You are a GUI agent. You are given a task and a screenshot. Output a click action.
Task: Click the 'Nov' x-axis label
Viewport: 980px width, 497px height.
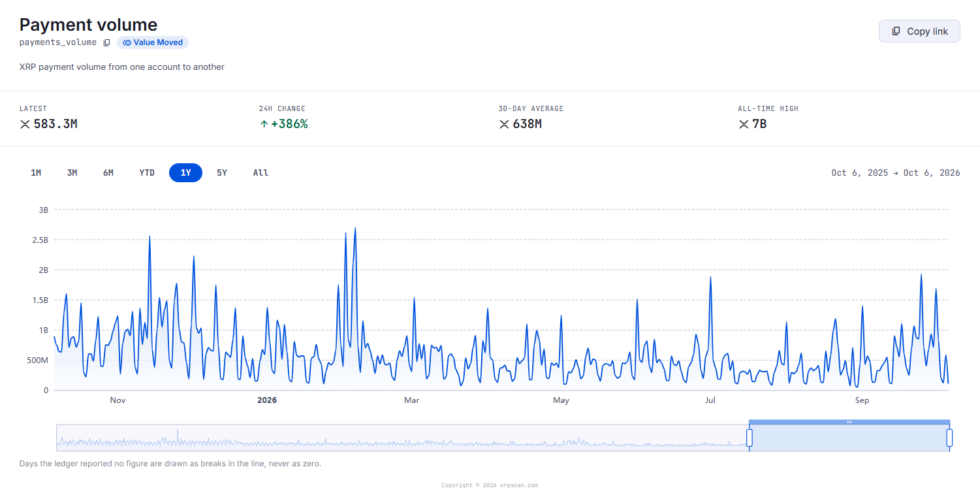pyautogui.click(x=118, y=400)
